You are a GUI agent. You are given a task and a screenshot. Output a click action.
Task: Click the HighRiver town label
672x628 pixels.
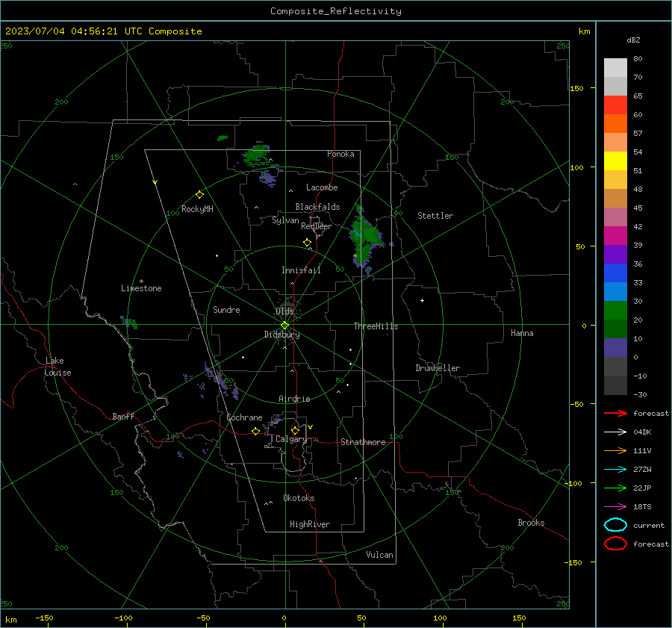(x=310, y=524)
